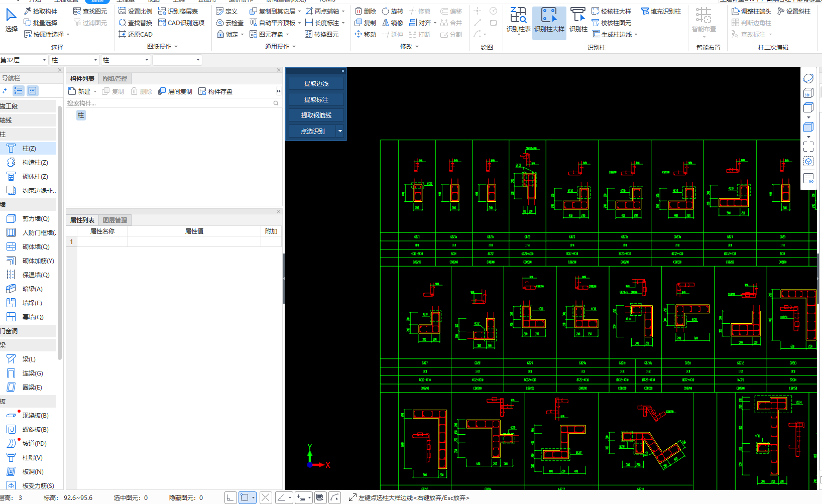This screenshot has height=504, width=822.
Task: Select 现浇板(B) in navigation
Action: (28, 416)
